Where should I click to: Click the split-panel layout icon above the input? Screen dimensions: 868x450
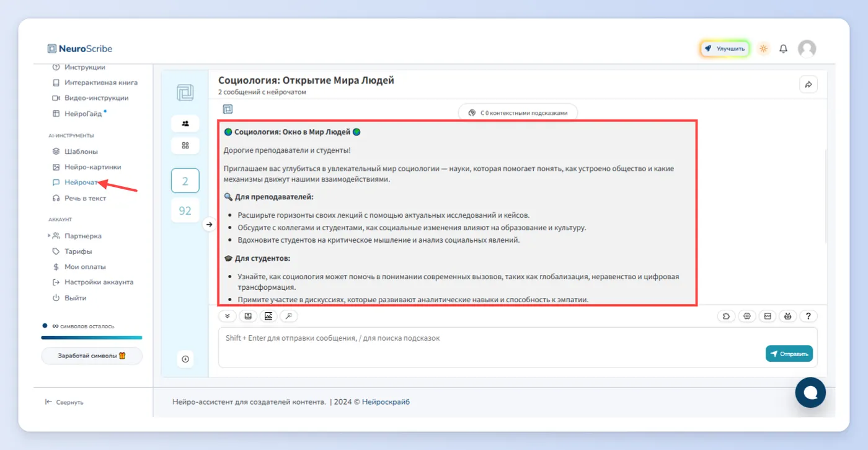click(768, 316)
